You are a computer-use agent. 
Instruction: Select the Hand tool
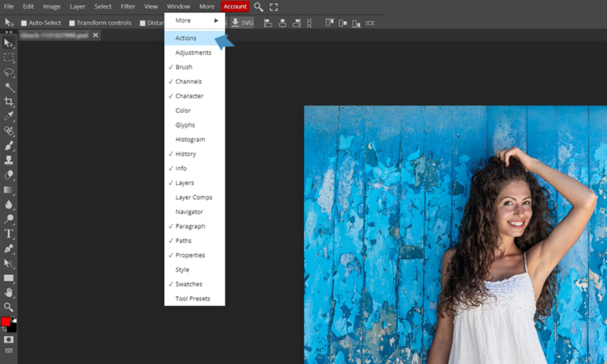pos(8,292)
